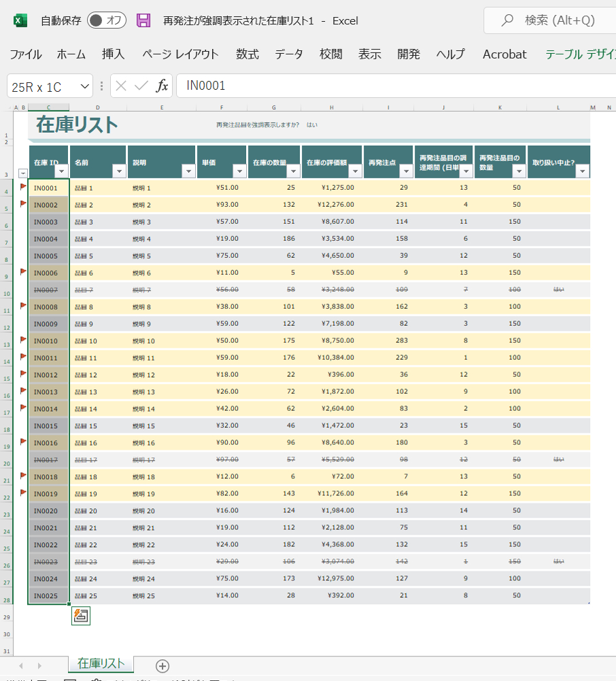Click the red flag icon beside IN0011
This screenshot has width=616, height=681.
coord(23,356)
